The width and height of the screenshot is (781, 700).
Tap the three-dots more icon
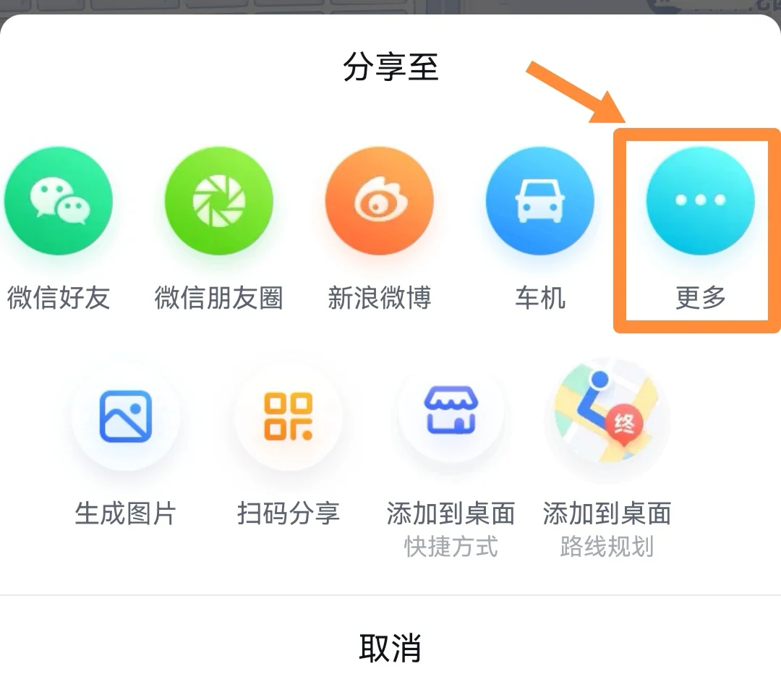700,201
